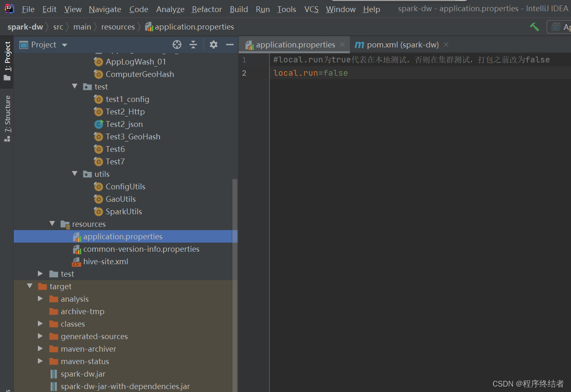Open the Navigate menu
This screenshot has width=571, height=392.
click(x=105, y=9)
